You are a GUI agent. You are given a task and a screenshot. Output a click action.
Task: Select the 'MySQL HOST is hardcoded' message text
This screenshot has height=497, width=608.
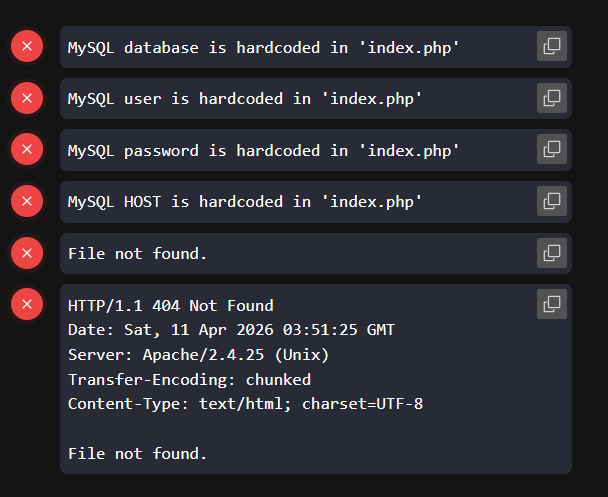point(245,202)
